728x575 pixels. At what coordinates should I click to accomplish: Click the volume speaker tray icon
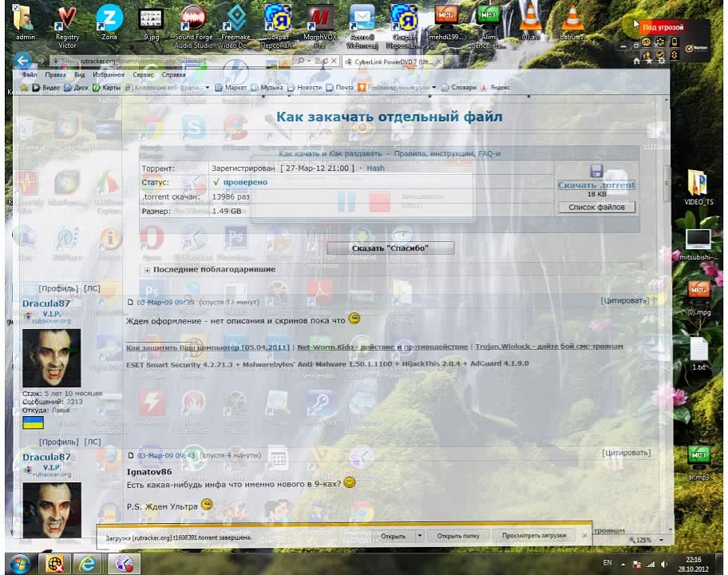664,564
